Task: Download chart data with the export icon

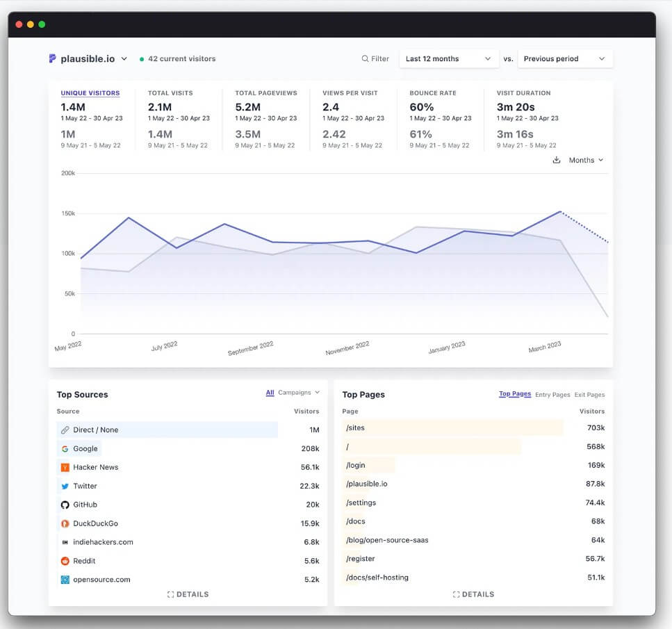Action: pos(556,160)
